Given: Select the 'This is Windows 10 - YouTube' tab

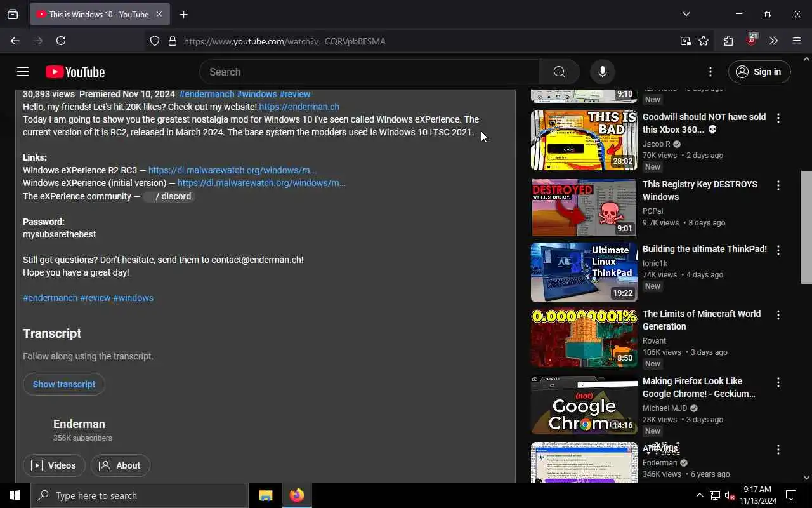Looking at the screenshot, I should coord(100,14).
